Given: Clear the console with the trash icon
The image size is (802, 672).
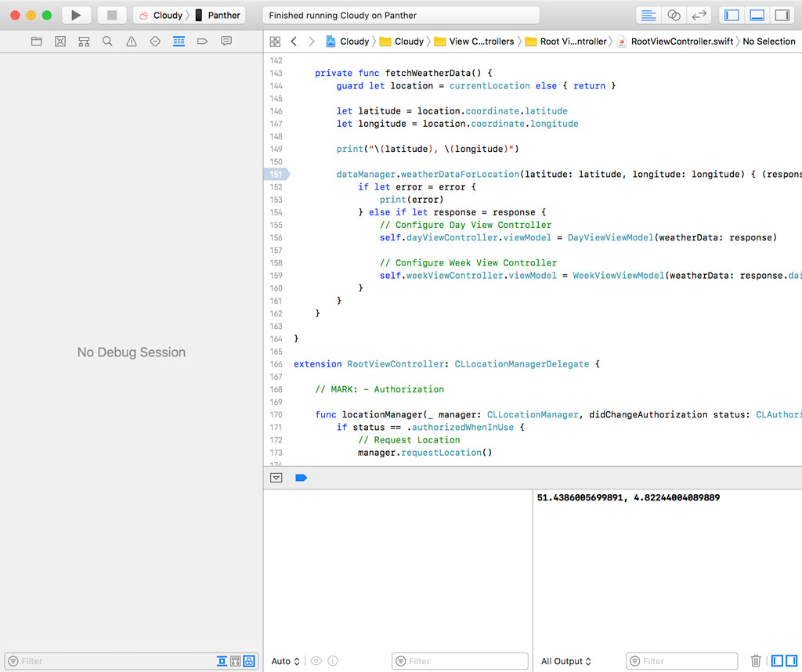Looking at the screenshot, I should 754,661.
